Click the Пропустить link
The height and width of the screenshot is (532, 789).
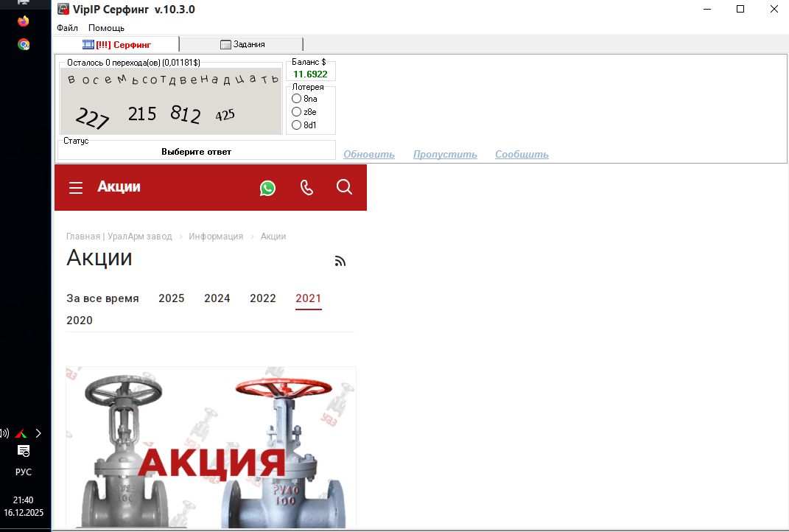tap(445, 154)
